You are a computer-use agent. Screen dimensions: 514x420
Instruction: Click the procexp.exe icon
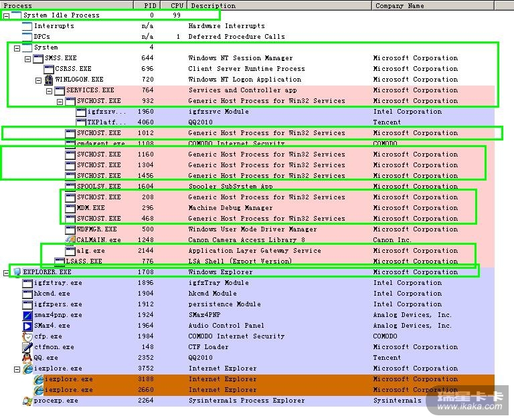tap(27, 401)
